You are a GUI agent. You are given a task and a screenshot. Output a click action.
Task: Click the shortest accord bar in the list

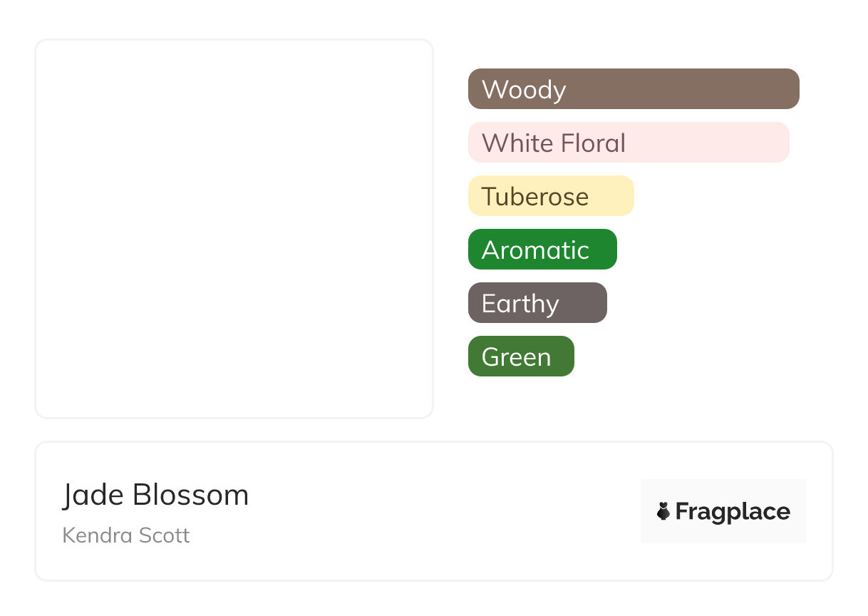pyautogui.click(x=521, y=356)
